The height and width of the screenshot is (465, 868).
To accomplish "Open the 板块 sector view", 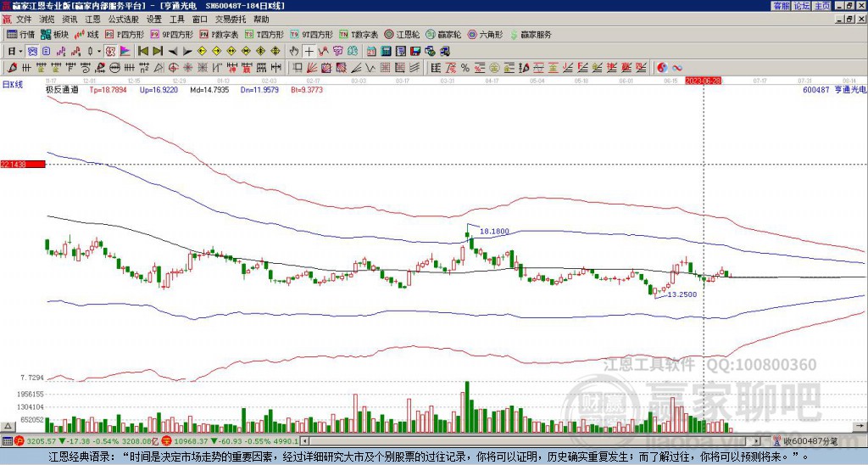I will coord(55,34).
